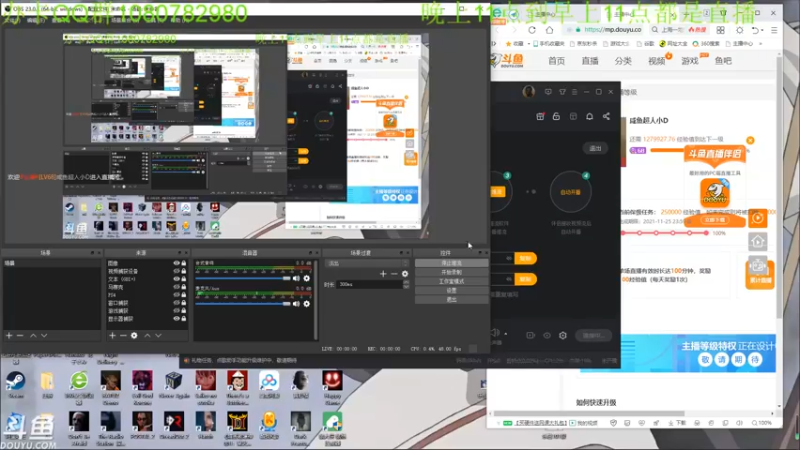Open the settings gear at bottom of Douyu companion
800x450 pixels.
click(563, 335)
